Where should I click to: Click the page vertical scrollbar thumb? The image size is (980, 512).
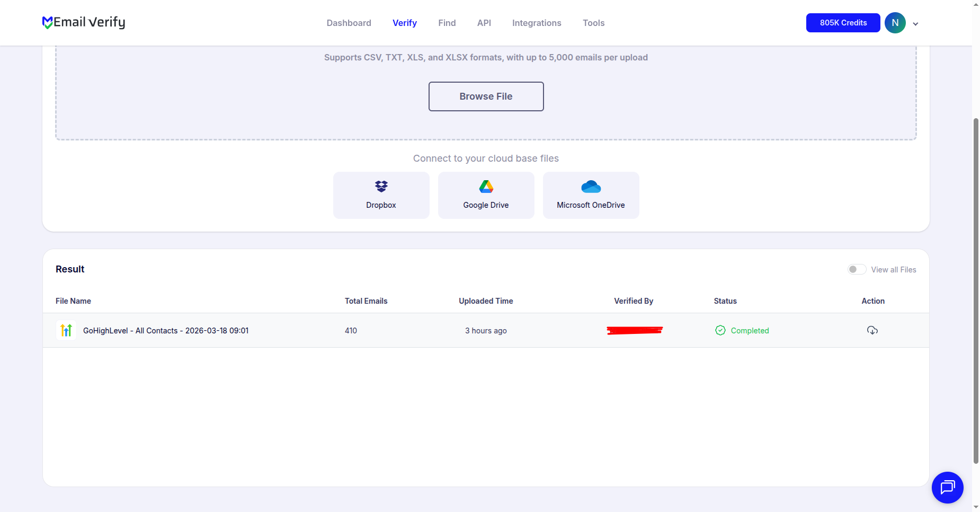(976, 290)
